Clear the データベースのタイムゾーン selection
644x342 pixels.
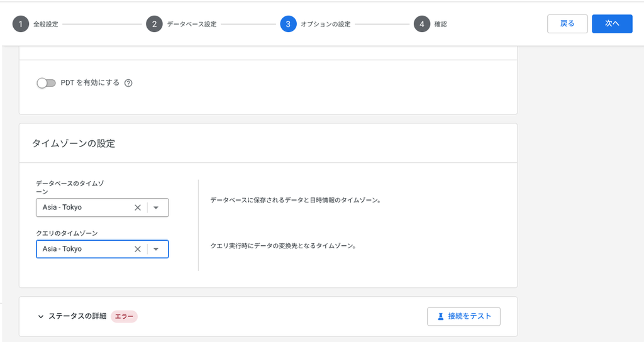pos(138,207)
